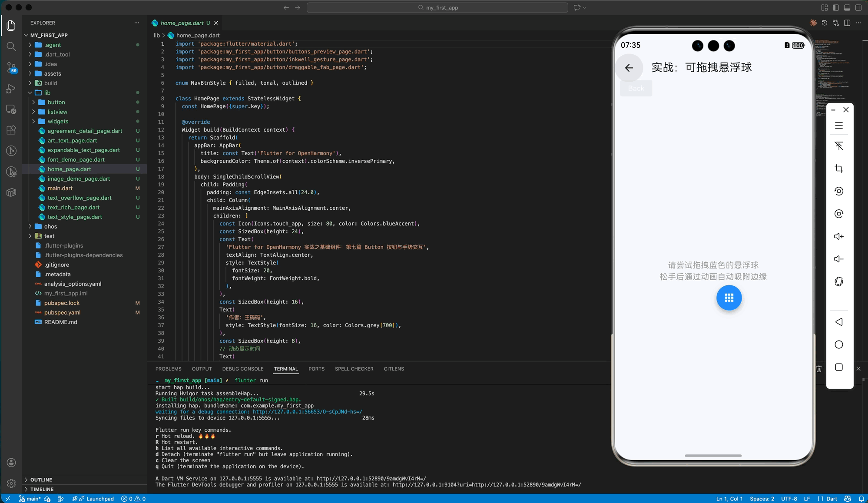Collapse the lib folder

pos(47,93)
